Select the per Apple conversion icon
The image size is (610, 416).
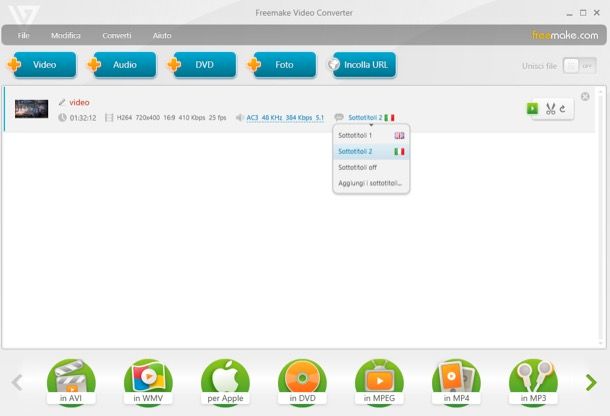(x=225, y=380)
